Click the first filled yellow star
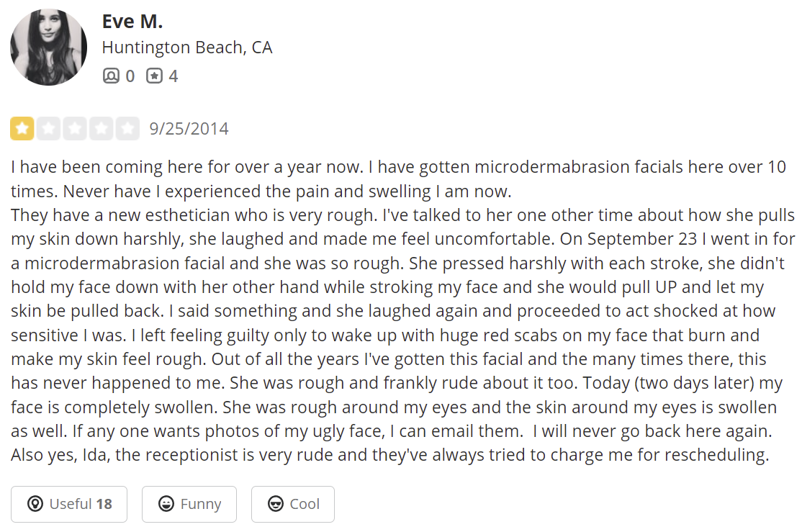The height and width of the screenshot is (532, 802). pyautogui.click(x=22, y=128)
